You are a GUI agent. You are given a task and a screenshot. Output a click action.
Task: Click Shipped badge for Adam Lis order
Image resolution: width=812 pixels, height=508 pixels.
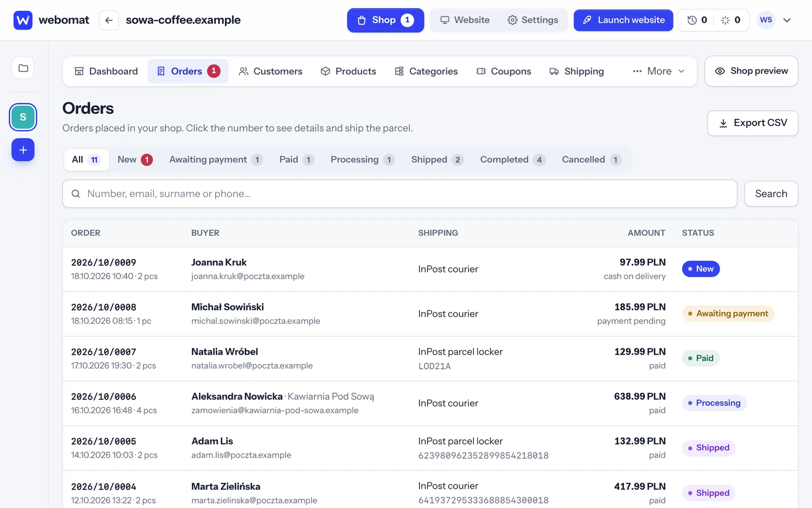pos(708,448)
